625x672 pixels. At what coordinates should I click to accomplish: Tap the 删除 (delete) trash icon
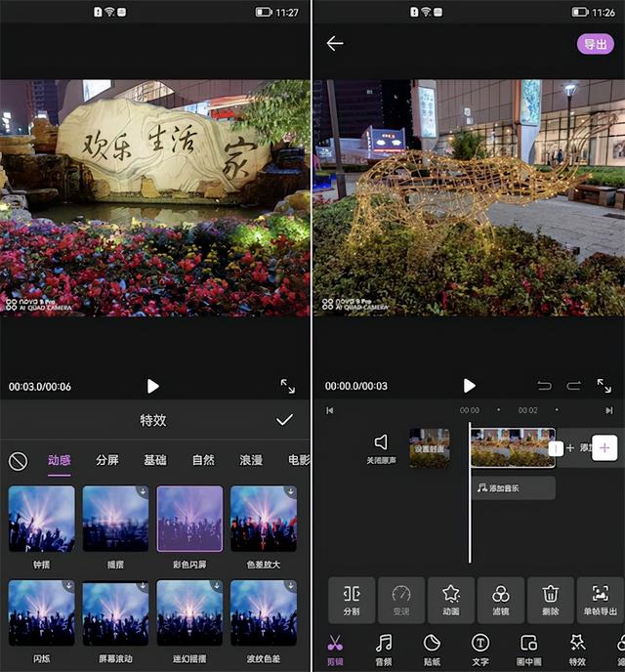(550, 600)
